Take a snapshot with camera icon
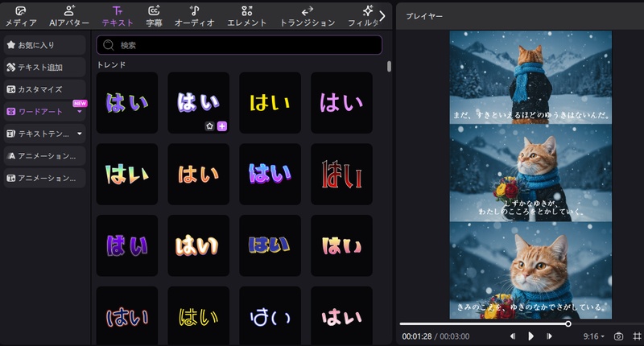This screenshot has width=644, height=346. coord(618,336)
